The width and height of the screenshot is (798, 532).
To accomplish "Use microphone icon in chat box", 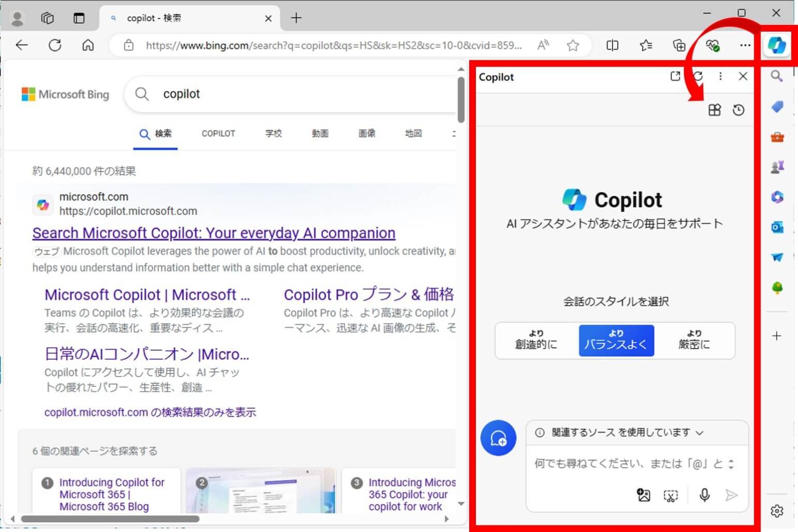I will pos(704,495).
